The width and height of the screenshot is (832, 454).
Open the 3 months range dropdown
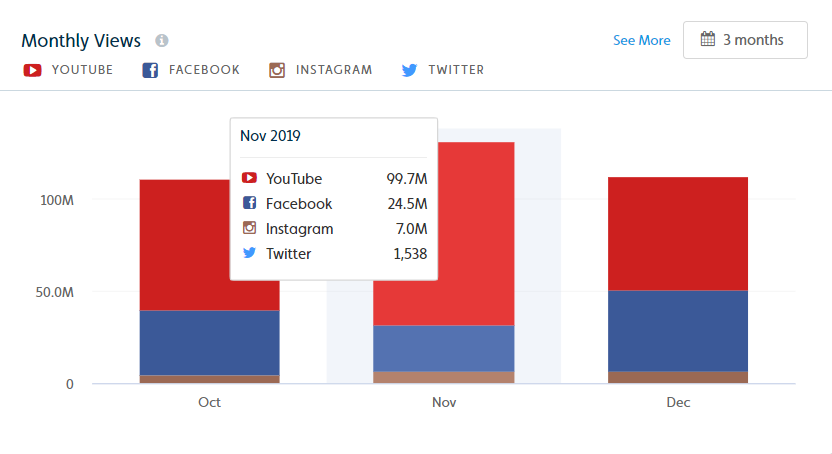[745, 40]
